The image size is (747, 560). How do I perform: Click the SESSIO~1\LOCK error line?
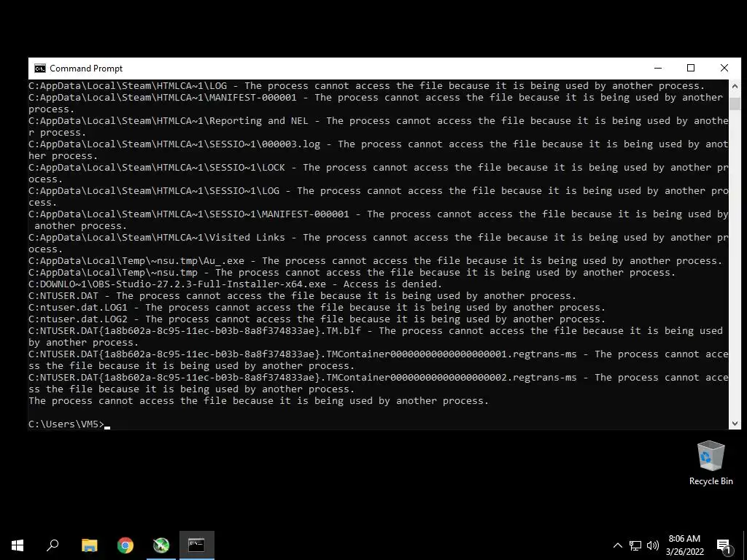379,173
